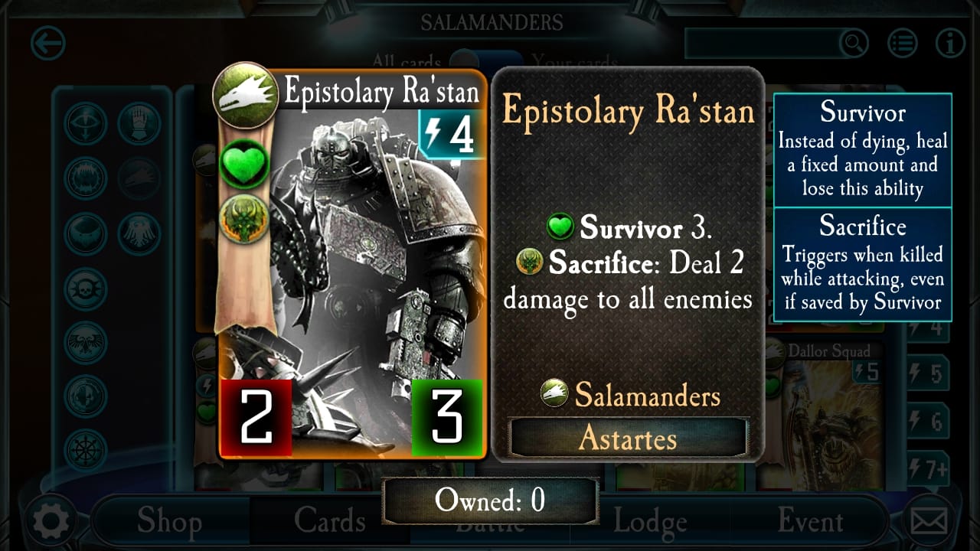Select the eye faction filter icon
The width and height of the screenshot is (980, 551).
tap(85, 123)
